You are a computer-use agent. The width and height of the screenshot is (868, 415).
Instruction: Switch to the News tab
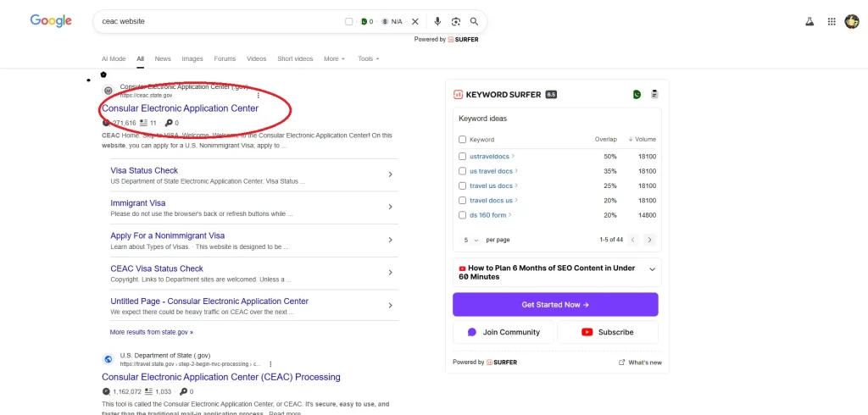[163, 58]
